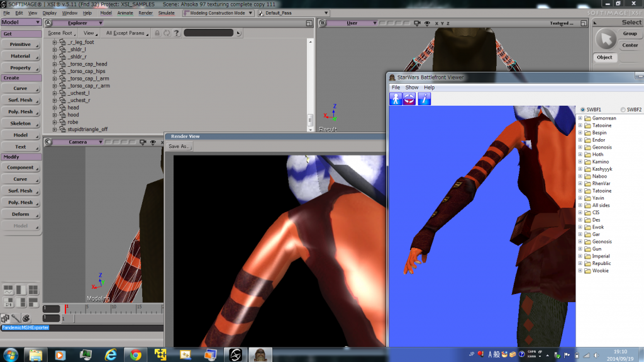Toggle the eye visibility icon in Camera viewport
Screen dimensions: 644x362
pyautogui.click(x=153, y=142)
